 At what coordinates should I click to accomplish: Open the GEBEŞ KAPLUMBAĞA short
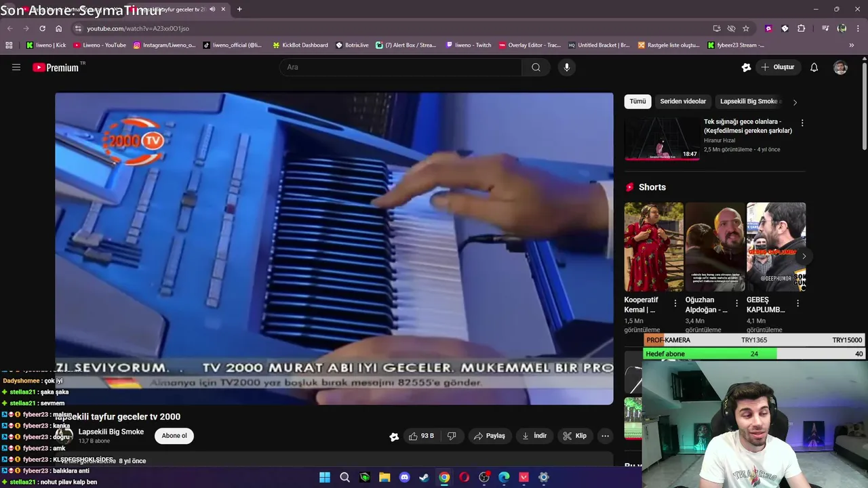[x=776, y=247]
